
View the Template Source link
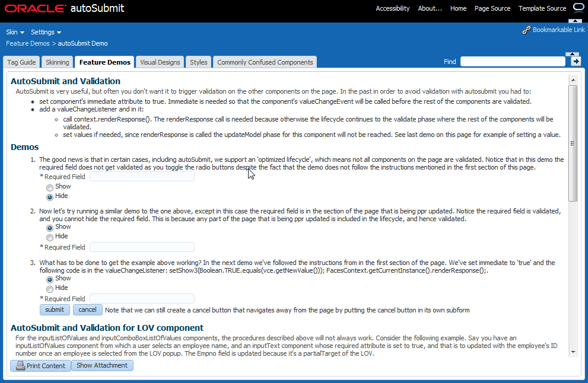click(x=542, y=8)
